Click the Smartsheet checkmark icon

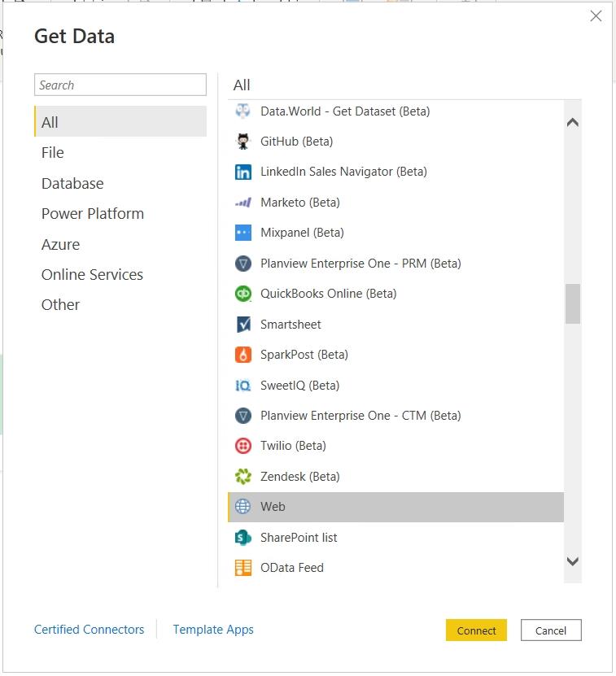[x=243, y=325]
